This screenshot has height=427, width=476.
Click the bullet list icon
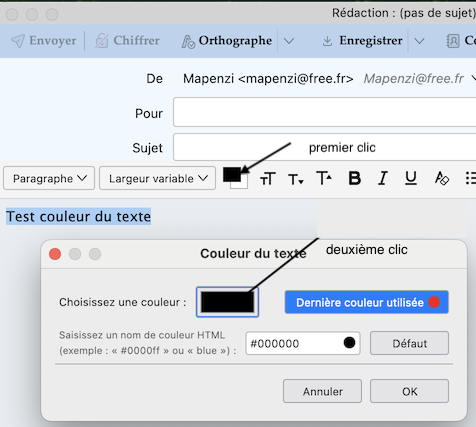pos(471,178)
